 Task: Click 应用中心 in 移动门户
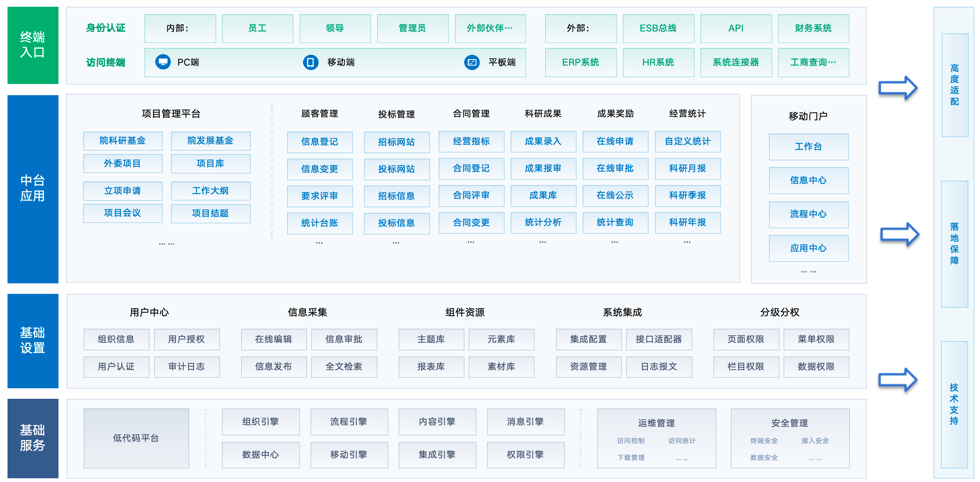809,248
